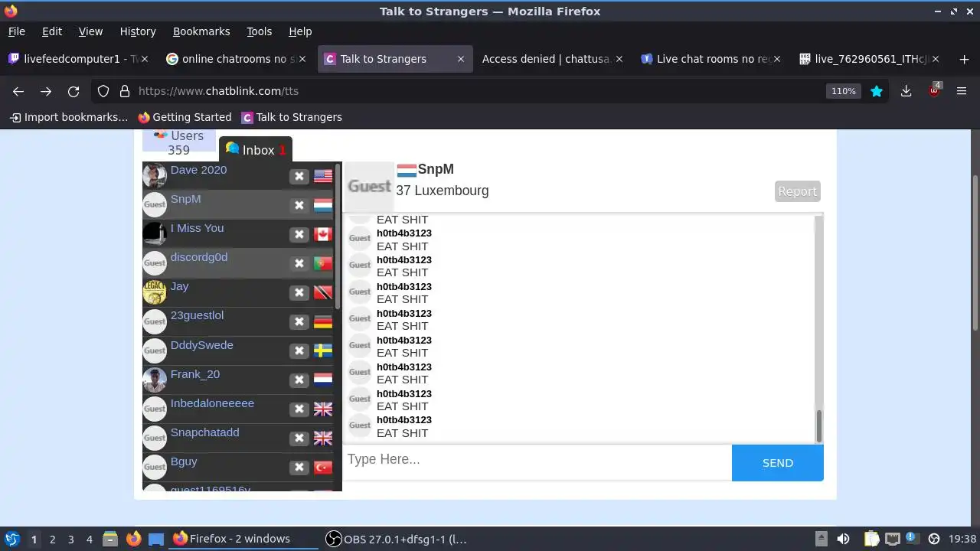Switch to livefeedcomputer1 Twitch tab
Viewport: 980px width, 551px height.
[80, 59]
